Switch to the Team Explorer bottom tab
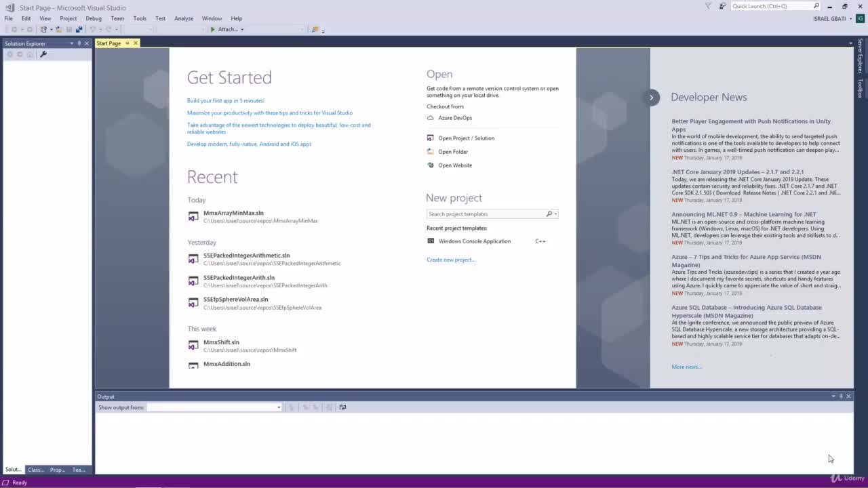This screenshot has width=868, height=488. 79,470
